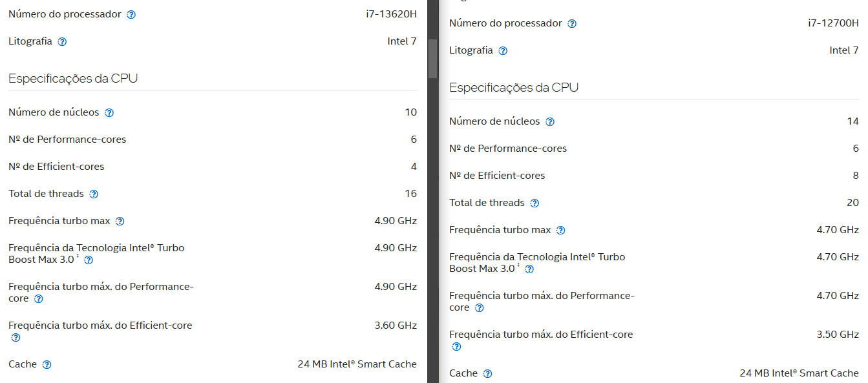Click Efficient-core turbo frequency help icon on left
The width and height of the screenshot is (868, 383).
pyautogui.click(x=16, y=338)
